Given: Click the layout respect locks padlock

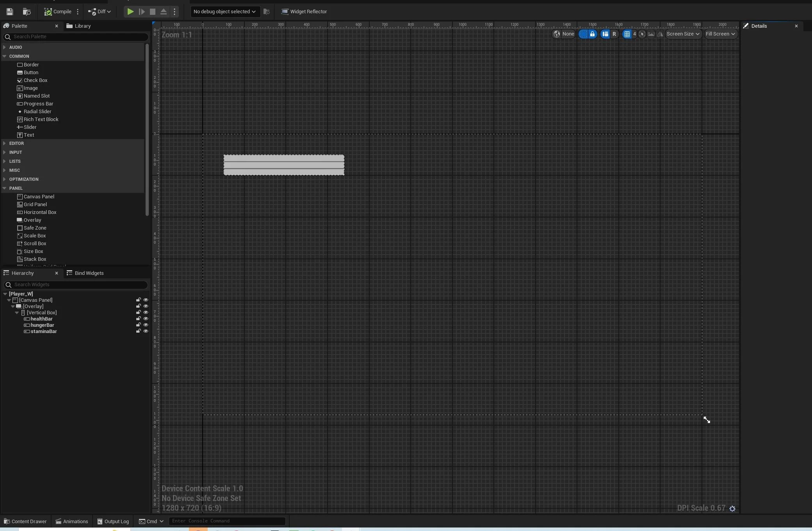Looking at the screenshot, I should (x=592, y=34).
